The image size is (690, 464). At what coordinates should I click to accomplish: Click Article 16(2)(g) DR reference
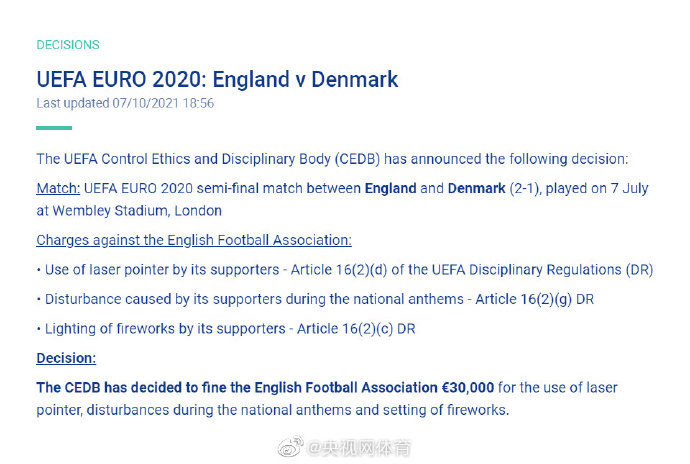535,299
